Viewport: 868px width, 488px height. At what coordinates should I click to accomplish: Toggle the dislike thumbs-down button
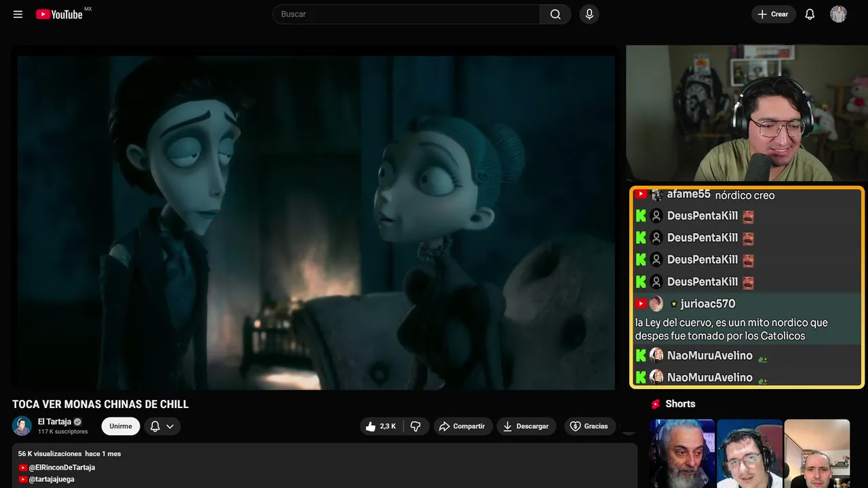point(416,426)
